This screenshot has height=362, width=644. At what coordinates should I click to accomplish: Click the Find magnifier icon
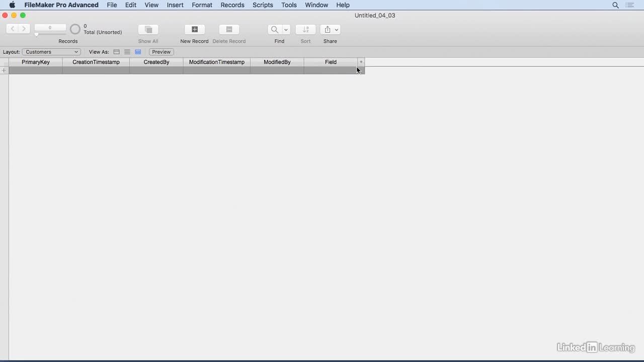(275, 30)
